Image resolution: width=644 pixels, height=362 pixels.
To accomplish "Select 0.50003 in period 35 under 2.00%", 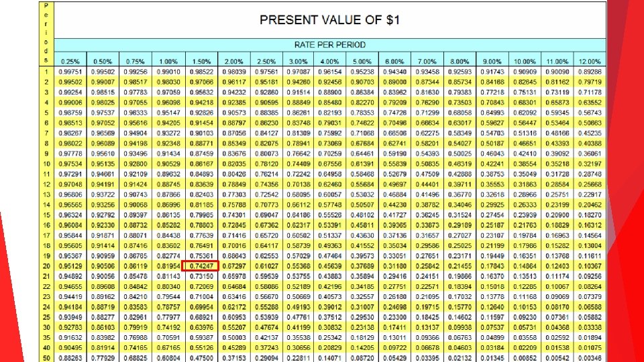I will click(233, 337).
